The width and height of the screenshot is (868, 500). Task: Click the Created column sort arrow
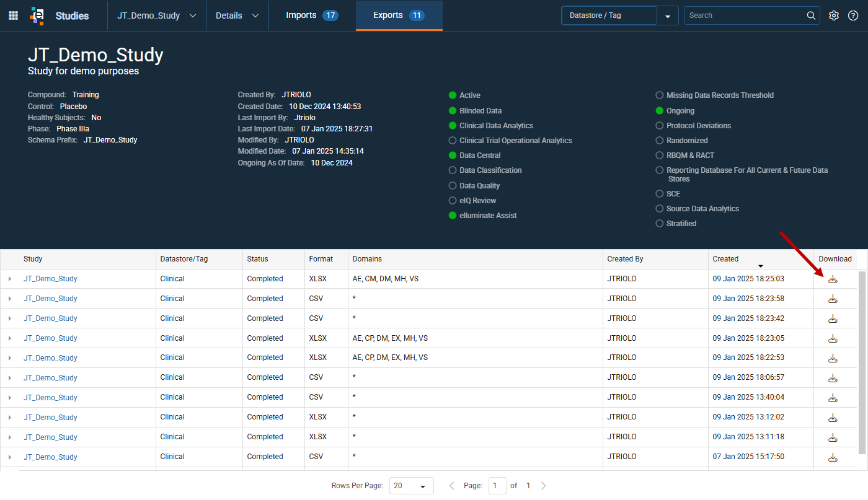(761, 266)
